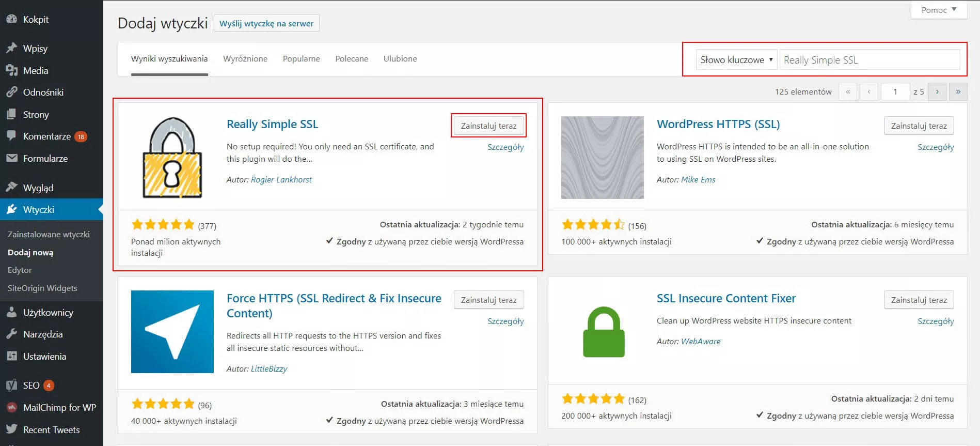Focus the plugin search field
Viewport: 980px width, 446px height.
point(870,60)
